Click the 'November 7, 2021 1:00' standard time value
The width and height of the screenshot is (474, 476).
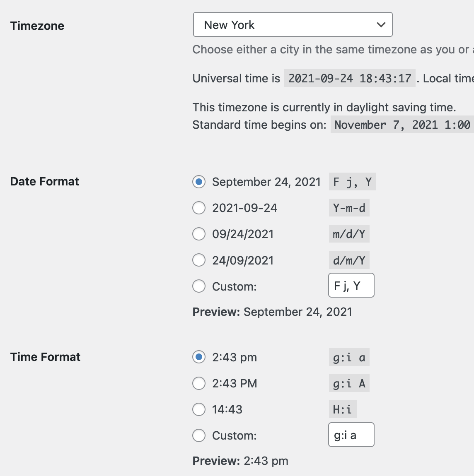click(402, 125)
